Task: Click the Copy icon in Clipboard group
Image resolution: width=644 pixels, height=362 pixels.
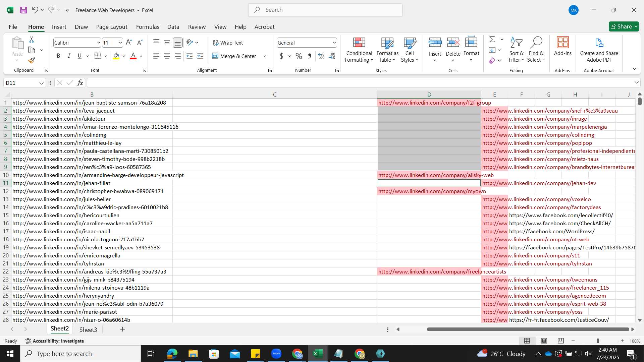Action: click(x=32, y=50)
